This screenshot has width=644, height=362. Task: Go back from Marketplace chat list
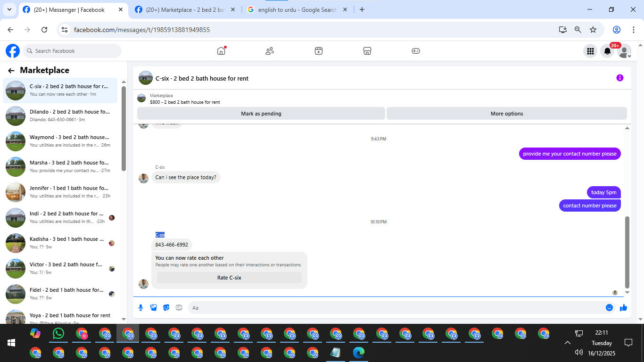pyautogui.click(x=11, y=71)
